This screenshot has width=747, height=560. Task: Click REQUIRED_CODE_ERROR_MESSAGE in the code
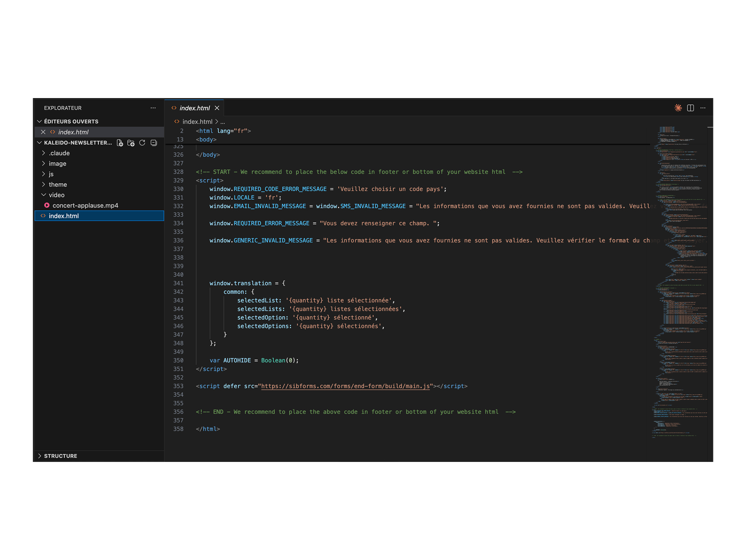tap(280, 189)
